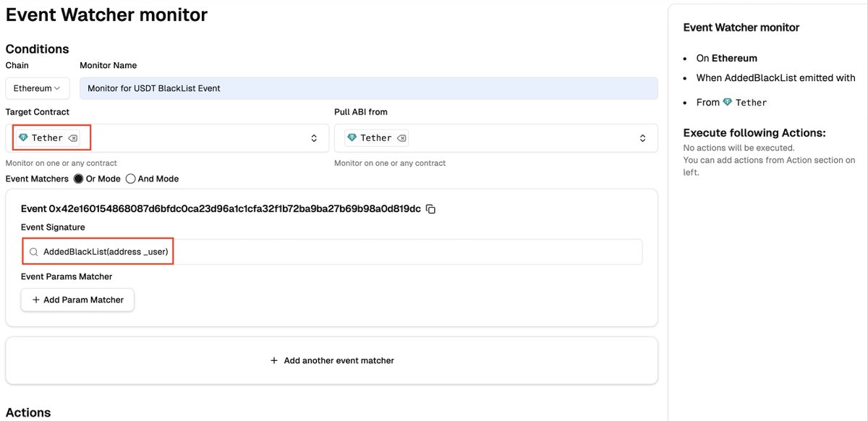Click the Event Params Matcher label

pos(67,276)
